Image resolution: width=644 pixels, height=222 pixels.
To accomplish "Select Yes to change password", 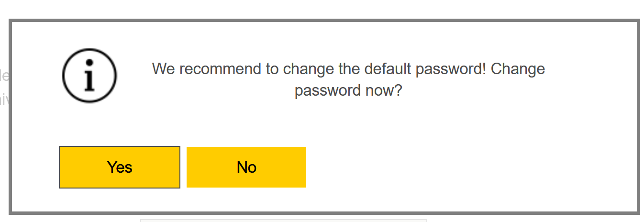I will 120,167.
